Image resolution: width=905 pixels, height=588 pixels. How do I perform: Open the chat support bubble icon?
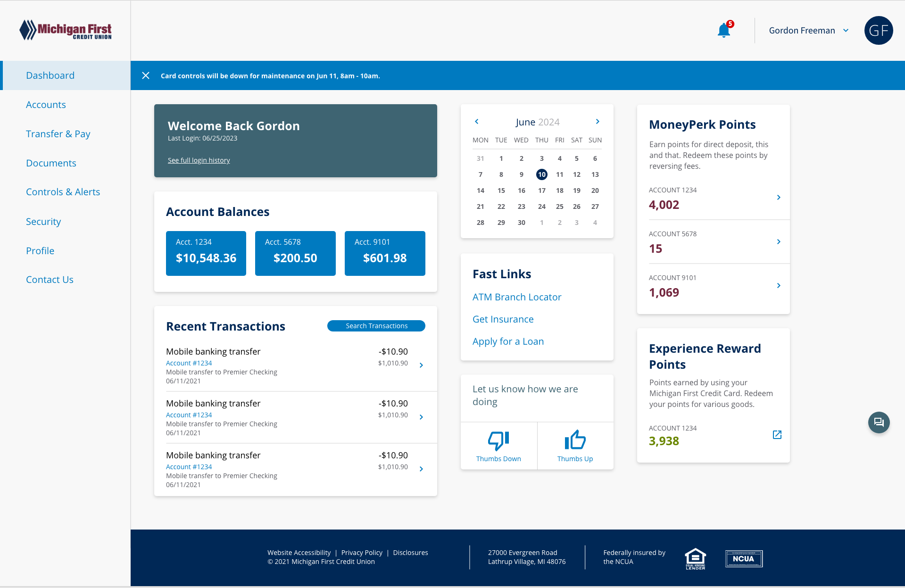pos(879,422)
